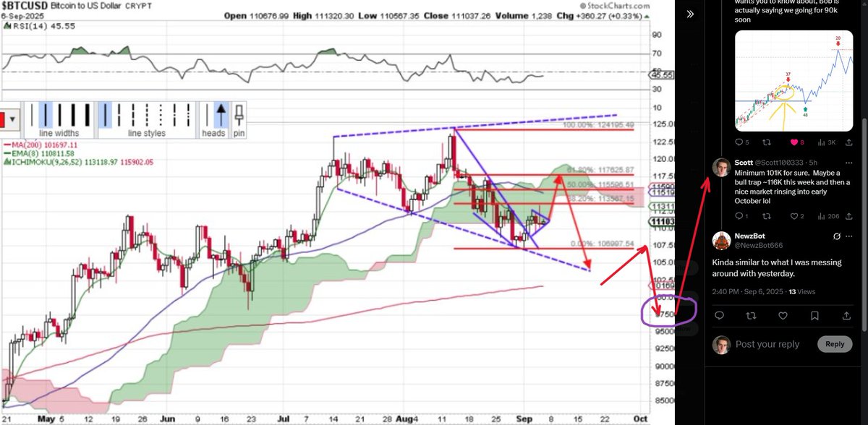The height and width of the screenshot is (425, 868).
Task: Repost Scott's Minimum 101K tweet
Action: pos(767,216)
